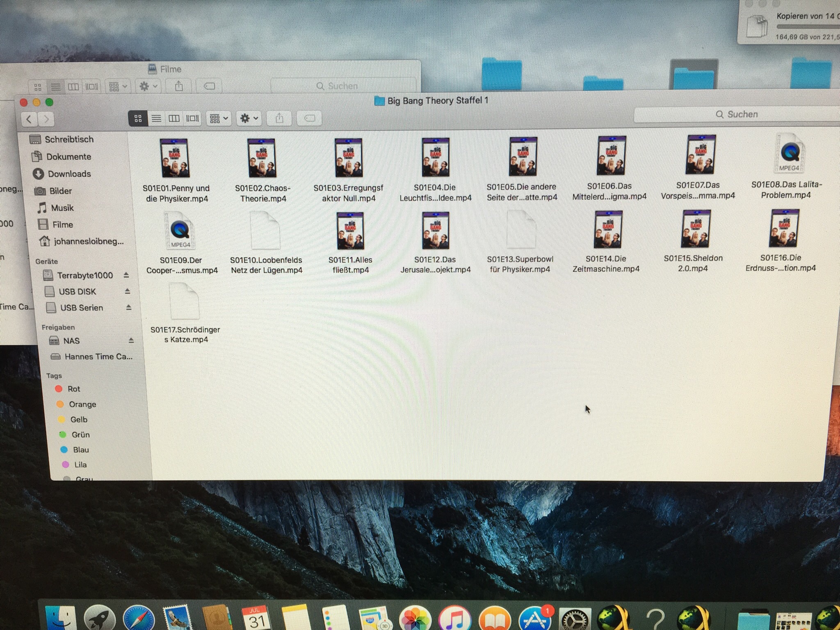Switch to column view in Big Bang Theory window
This screenshot has width=840, height=630.
pos(174,119)
